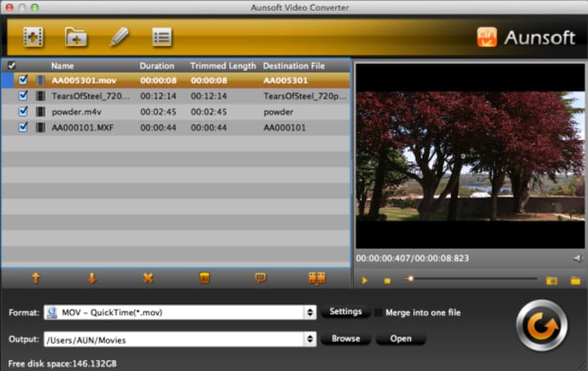This screenshot has height=371, width=588.
Task: Click the green zoom window button
Action: 34,7
